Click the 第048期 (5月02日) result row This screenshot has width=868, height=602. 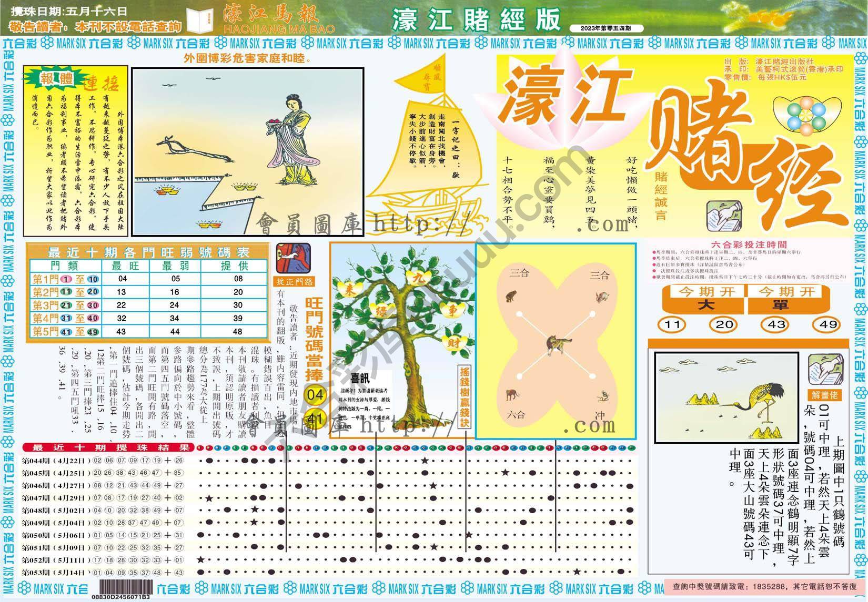(103, 510)
